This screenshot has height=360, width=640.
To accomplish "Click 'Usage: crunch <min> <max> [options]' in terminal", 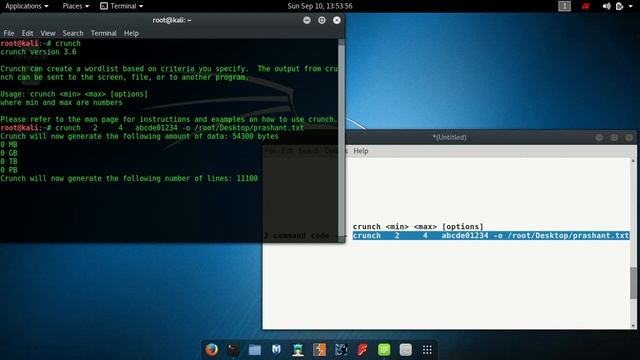I will point(74,94).
